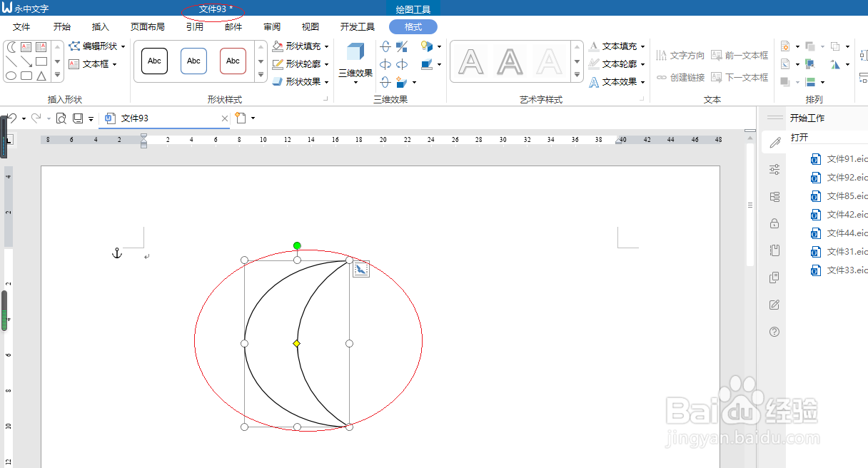The width and height of the screenshot is (868, 468).
Task: Switch to the 开始 ribbon tab
Action: tap(61, 26)
